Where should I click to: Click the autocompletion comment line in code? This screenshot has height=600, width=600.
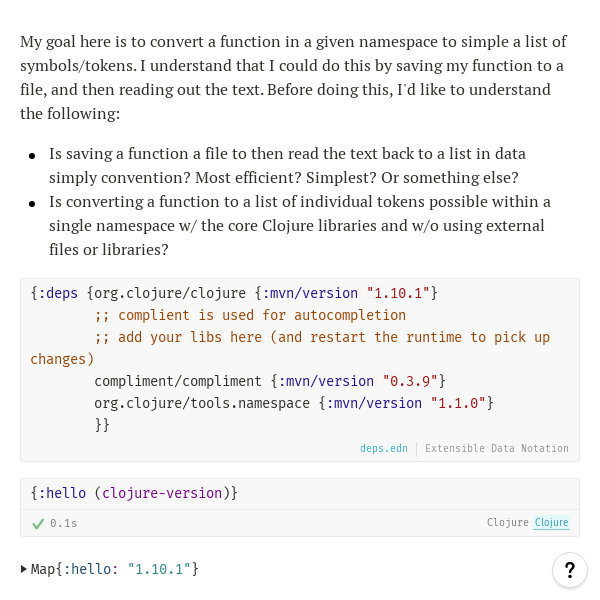tap(250, 315)
